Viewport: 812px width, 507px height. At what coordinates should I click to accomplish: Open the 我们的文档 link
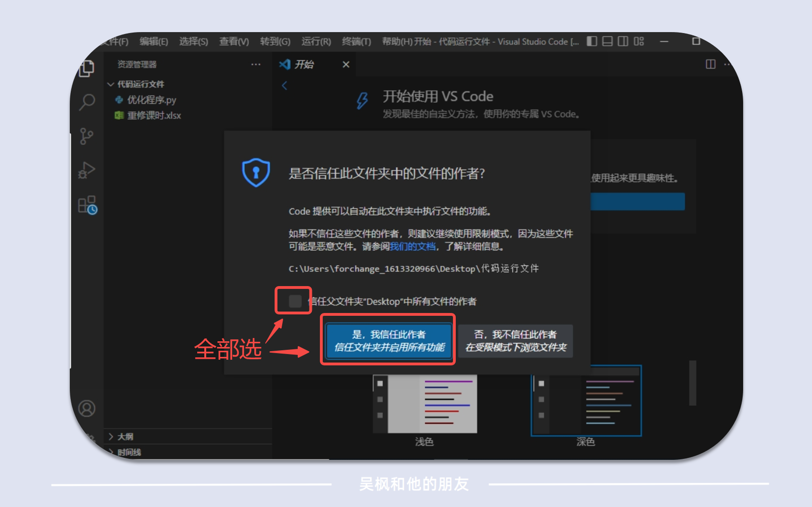click(412, 246)
